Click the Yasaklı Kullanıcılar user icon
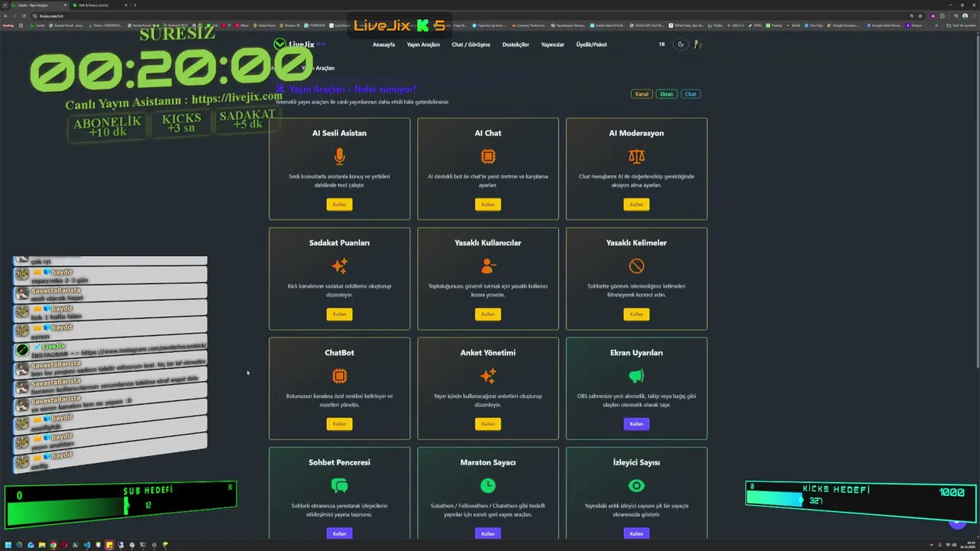This screenshot has height=551, width=980. click(x=488, y=266)
